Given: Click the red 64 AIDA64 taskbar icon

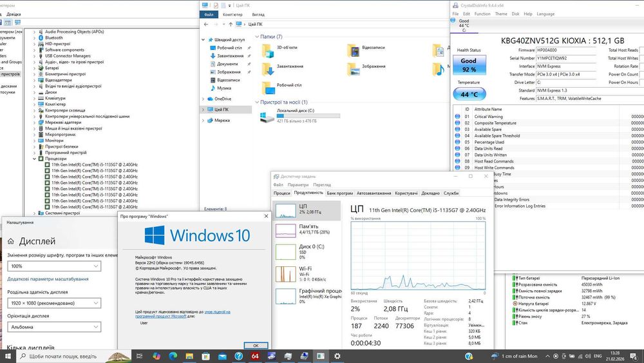Looking at the screenshot, I should coord(255,356).
